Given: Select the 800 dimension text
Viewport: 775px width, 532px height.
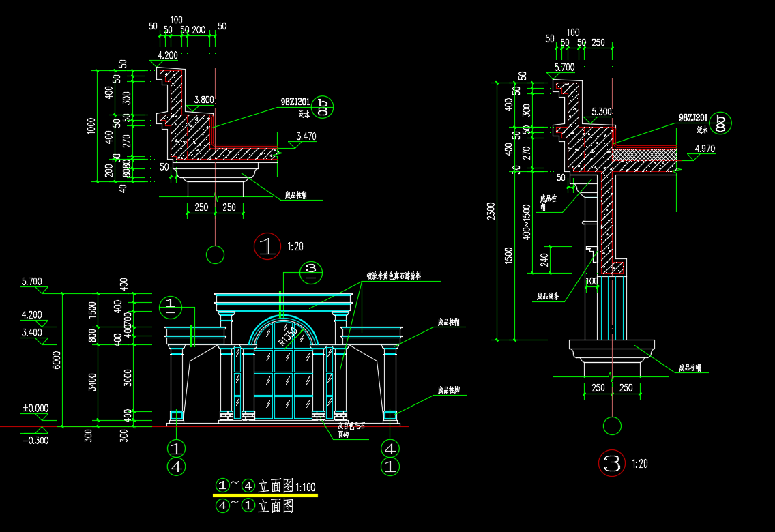Looking at the screenshot, I should 92,336.
